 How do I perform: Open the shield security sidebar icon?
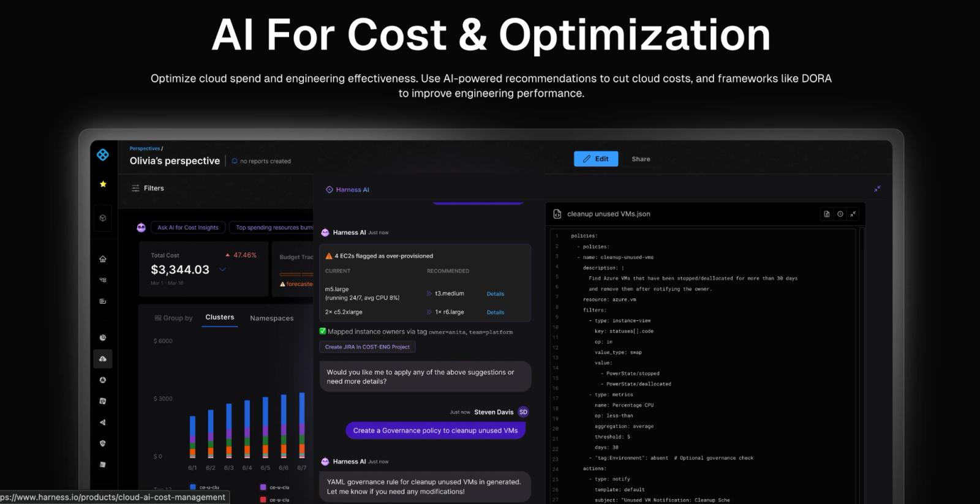[103, 443]
